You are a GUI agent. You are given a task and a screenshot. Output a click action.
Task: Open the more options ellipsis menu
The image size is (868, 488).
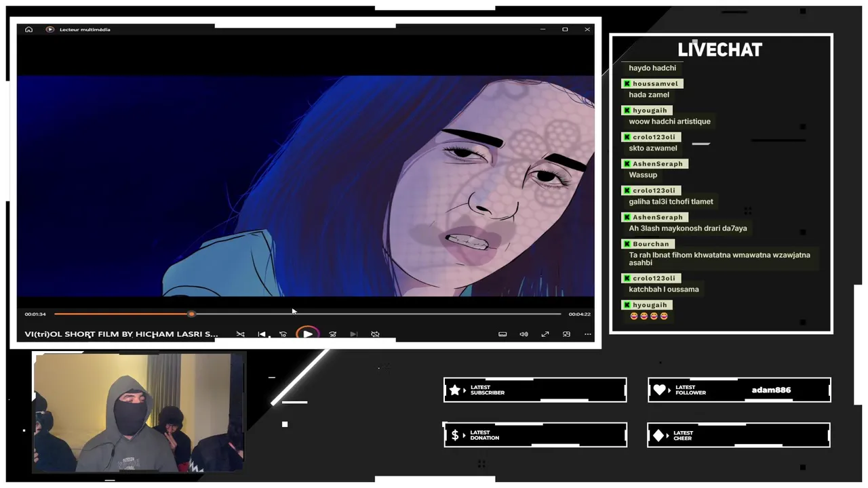(587, 334)
